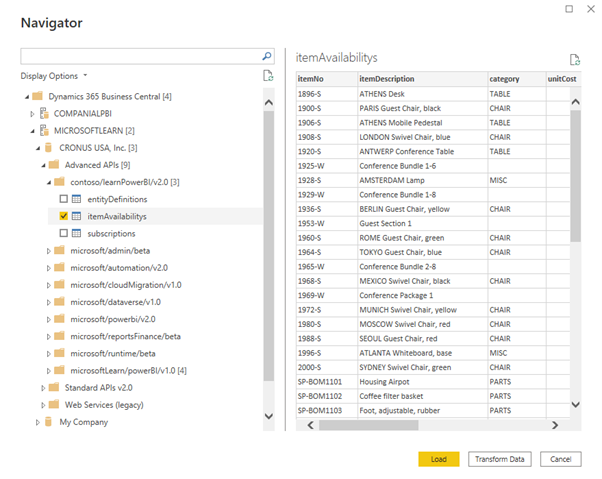Expand the Standard APIs v2.0 node
This screenshot has height=479, width=602.
click(43, 388)
